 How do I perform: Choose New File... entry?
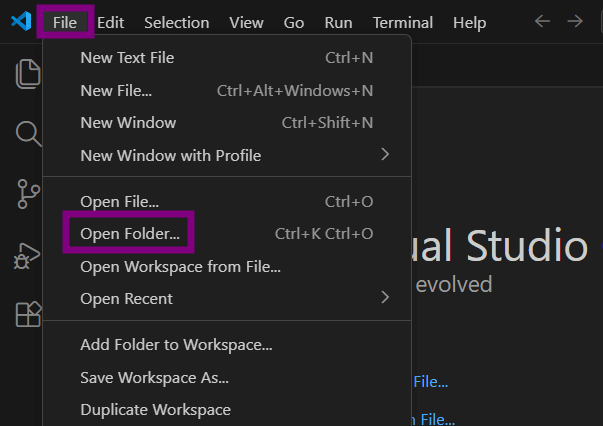click(x=227, y=91)
